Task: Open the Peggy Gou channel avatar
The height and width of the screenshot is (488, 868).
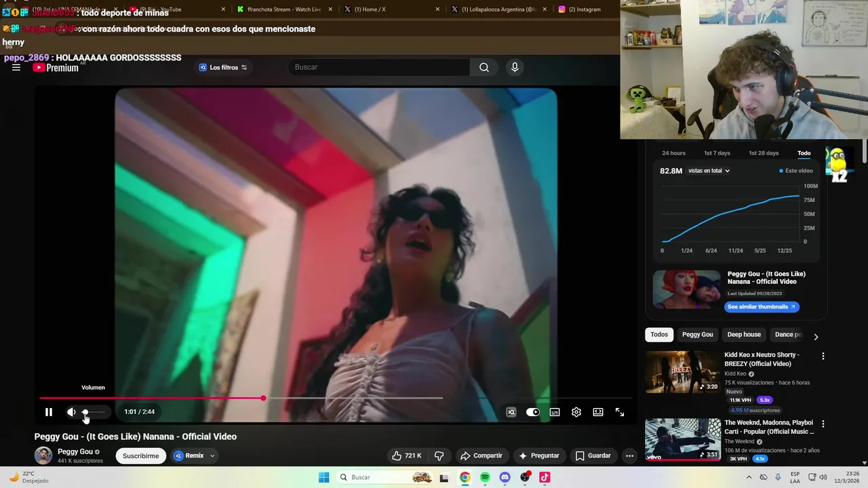Action: (x=43, y=455)
